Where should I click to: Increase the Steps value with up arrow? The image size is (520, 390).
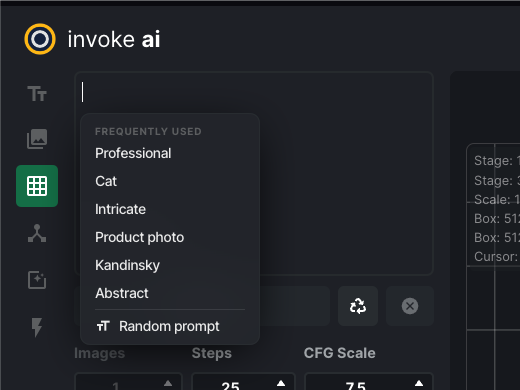tap(281, 383)
